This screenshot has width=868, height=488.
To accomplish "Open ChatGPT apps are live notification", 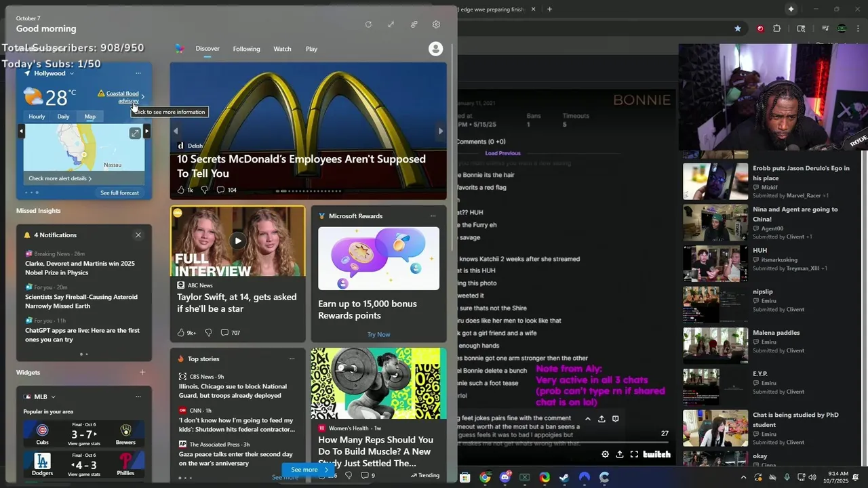I will 82,335.
